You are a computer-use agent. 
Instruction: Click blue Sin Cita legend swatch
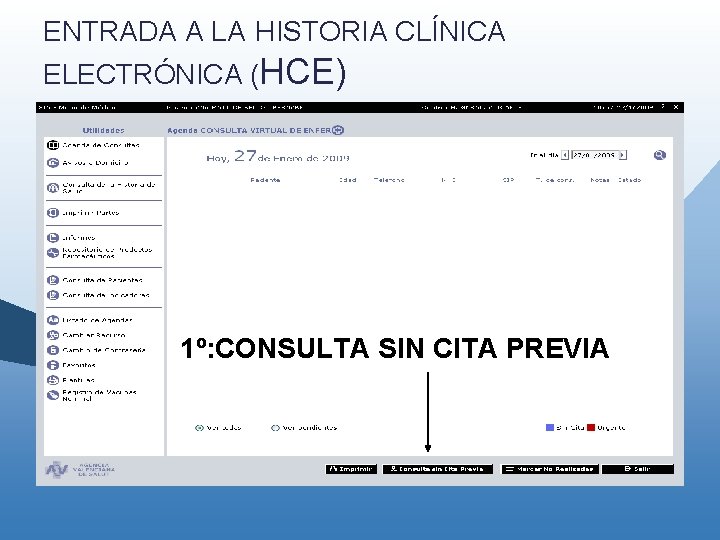[550, 428]
